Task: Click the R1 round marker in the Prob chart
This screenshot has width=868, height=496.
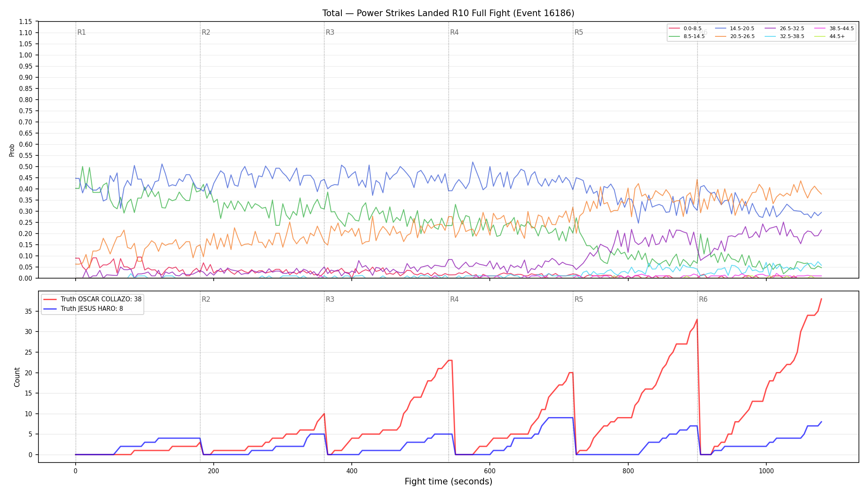Action: tap(81, 32)
